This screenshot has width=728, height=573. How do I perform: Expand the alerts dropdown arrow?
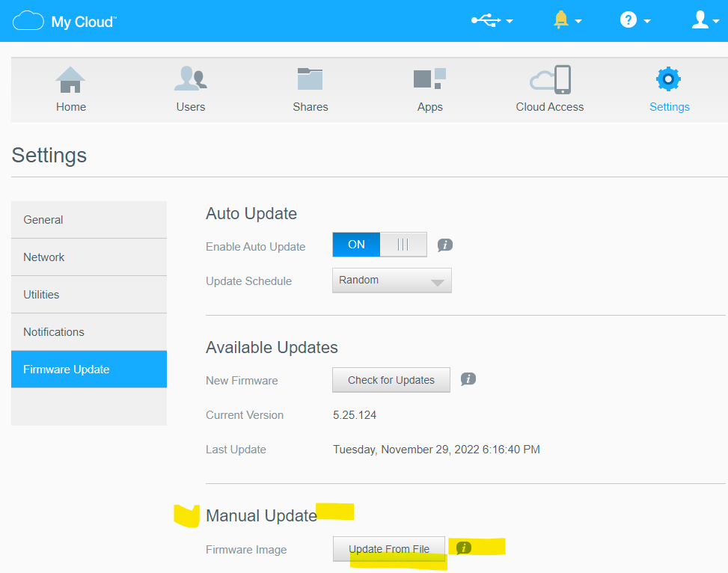(578, 21)
